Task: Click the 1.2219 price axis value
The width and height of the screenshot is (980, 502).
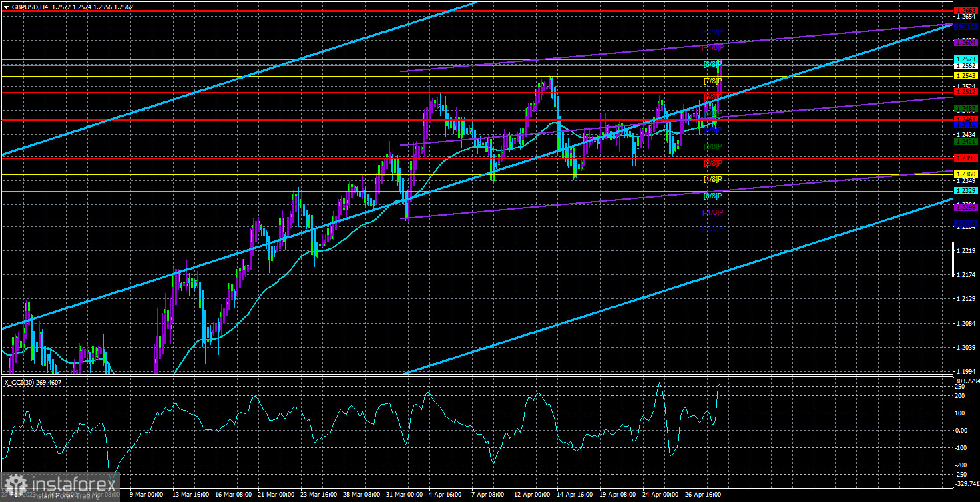Action: [965, 251]
